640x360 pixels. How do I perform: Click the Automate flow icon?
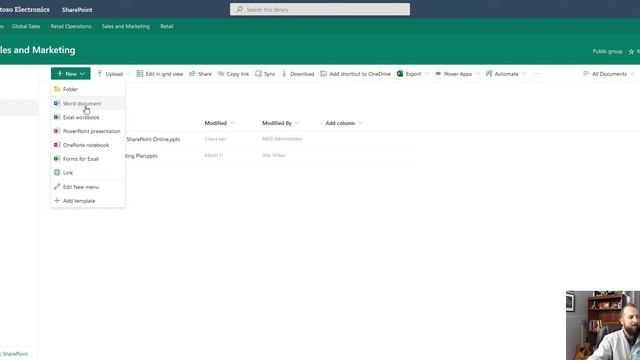coord(489,73)
